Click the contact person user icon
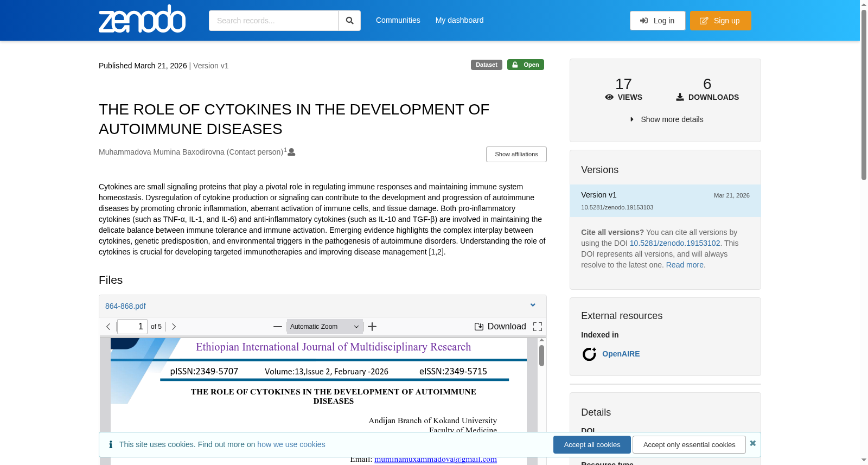The image size is (868, 465). (291, 152)
